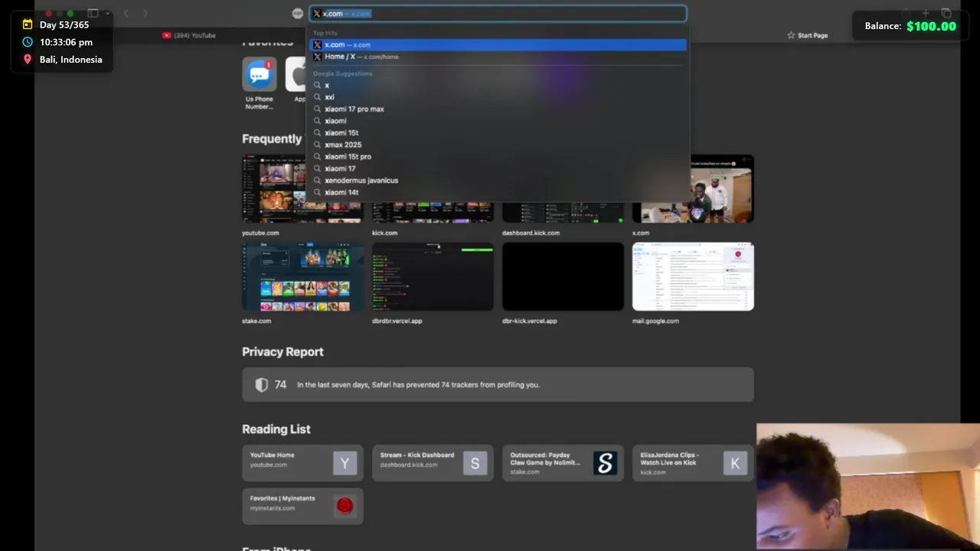The width and height of the screenshot is (980, 551).
Task: Switch to the (394) YouTube tab
Action: pyautogui.click(x=189, y=35)
